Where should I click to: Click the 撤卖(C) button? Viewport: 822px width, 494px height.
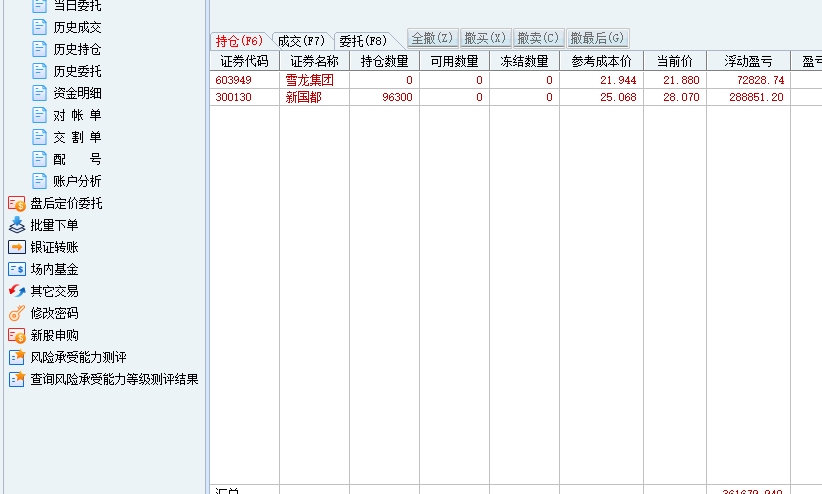tap(538, 38)
